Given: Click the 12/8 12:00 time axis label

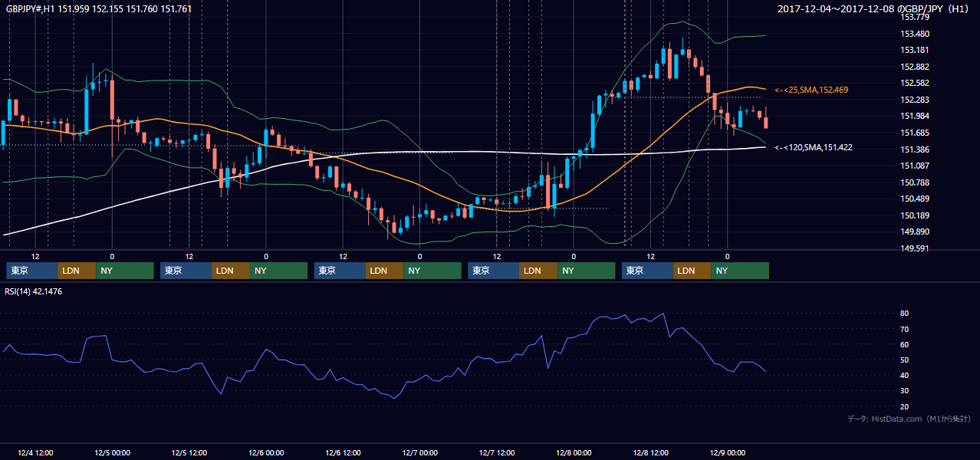Looking at the screenshot, I should tap(650, 452).
